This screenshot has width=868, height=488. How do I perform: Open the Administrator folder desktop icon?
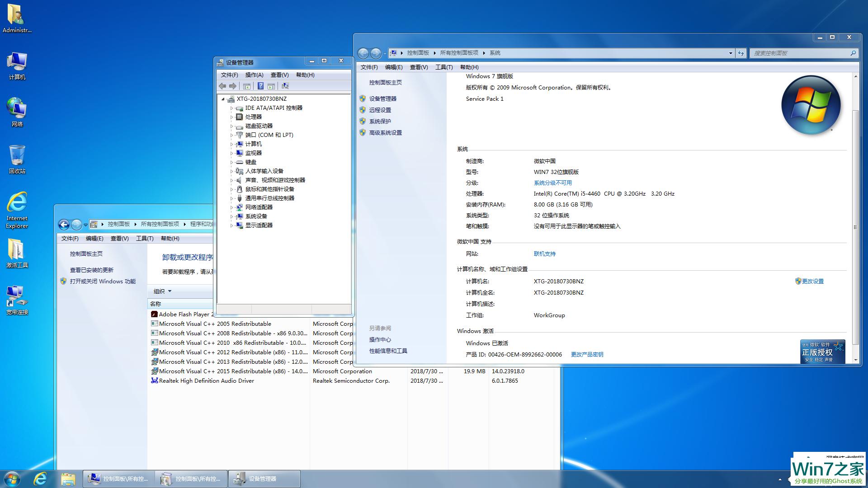coord(17,19)
